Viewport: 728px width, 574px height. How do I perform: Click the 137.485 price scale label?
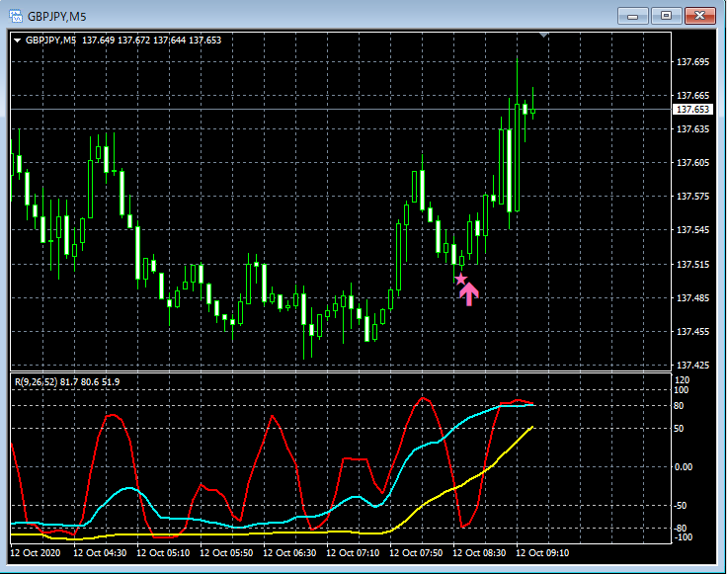click(x=692, y=297)
